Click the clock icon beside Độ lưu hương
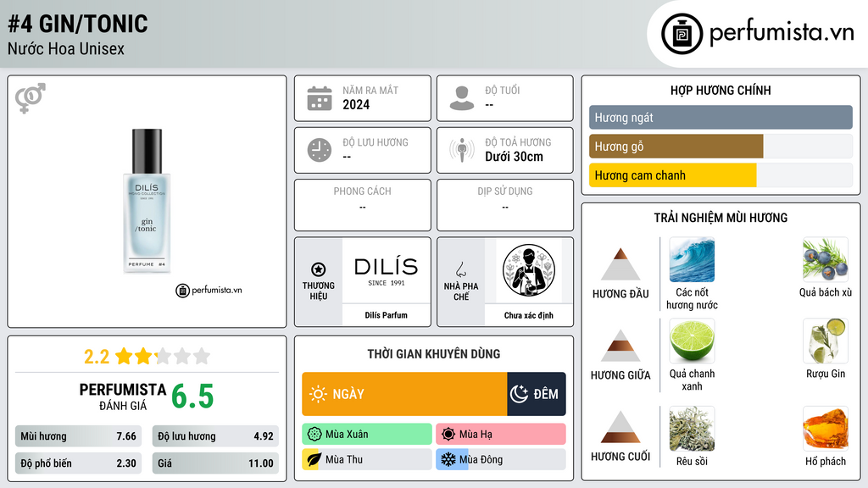Viewport: 868px width, 488px height. click(320, 150)
